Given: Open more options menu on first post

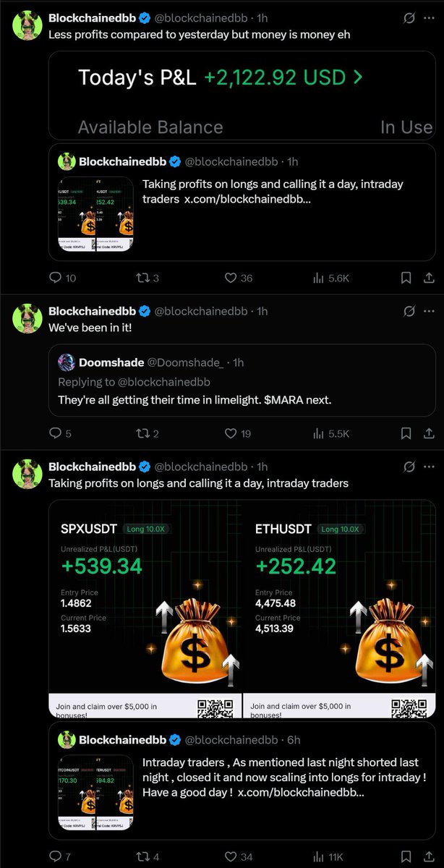Looking at the screenshot, I should click(x=429, y=17).
